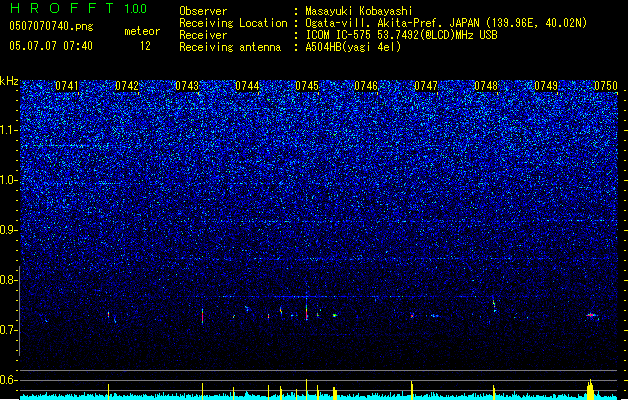Image resolution: width=629 pixels, height=400 pixels.
Task: Click the 0741 time marker
Action: point(67,86)
